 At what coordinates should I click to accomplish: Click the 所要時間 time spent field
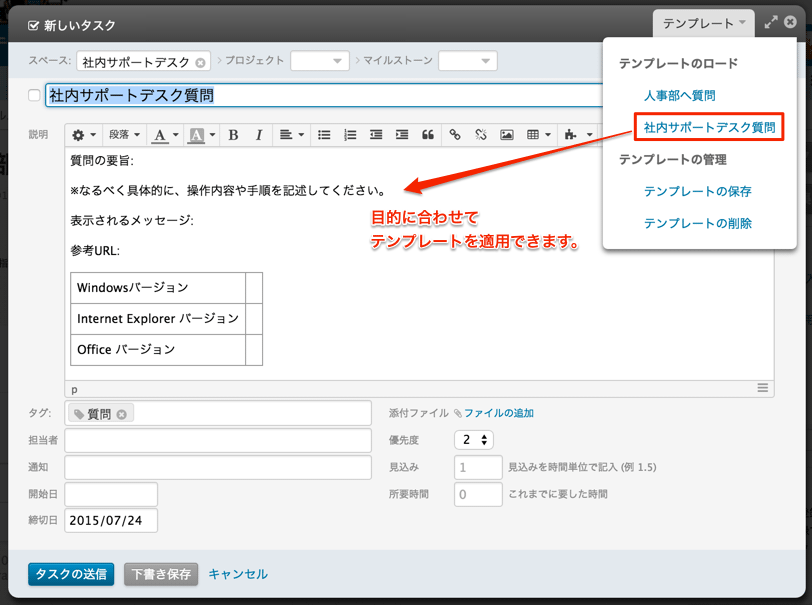[x=478, y=494]
